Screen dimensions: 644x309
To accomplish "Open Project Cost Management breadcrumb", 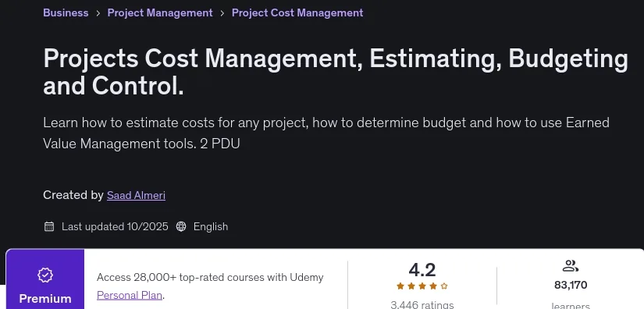I will (297, 12).
